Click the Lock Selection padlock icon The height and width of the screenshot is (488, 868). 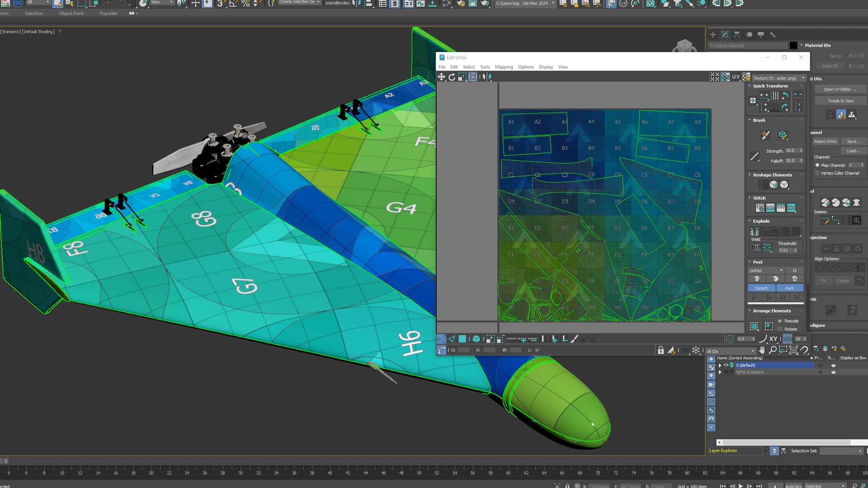coord(660,350)
